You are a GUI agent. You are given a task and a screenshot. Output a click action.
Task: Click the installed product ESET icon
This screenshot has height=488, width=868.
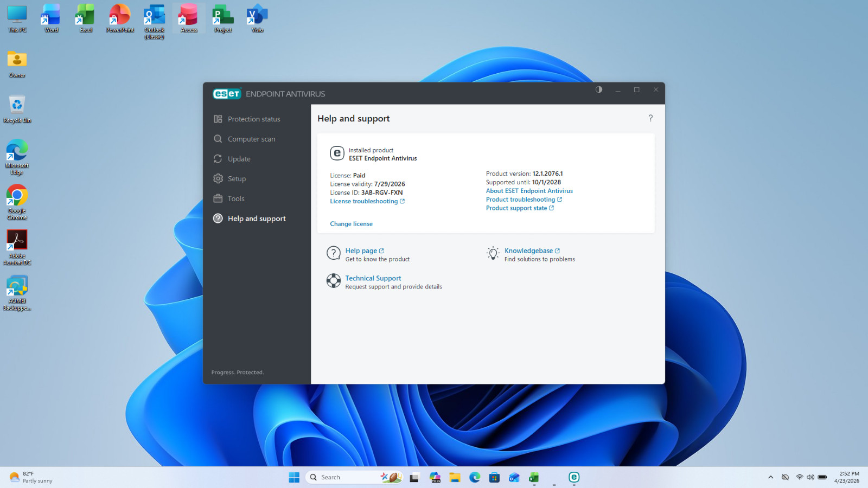[x=337, y=153]
